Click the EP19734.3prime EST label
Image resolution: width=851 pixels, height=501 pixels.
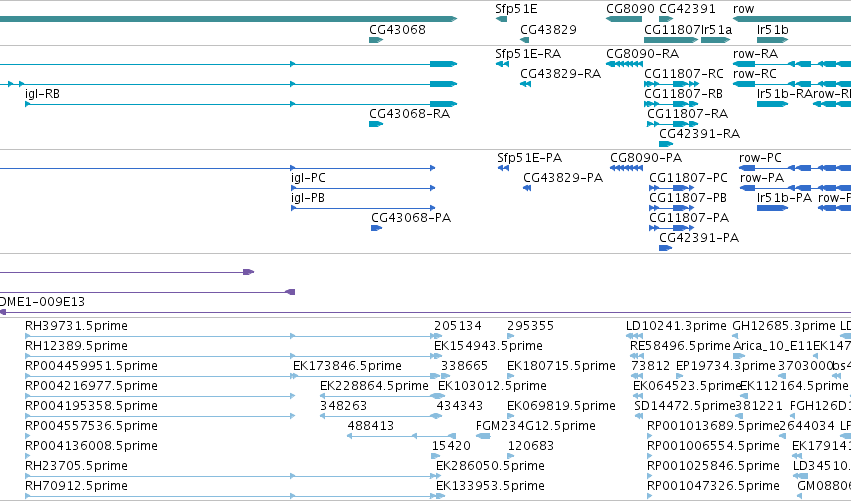pos(726,366)
